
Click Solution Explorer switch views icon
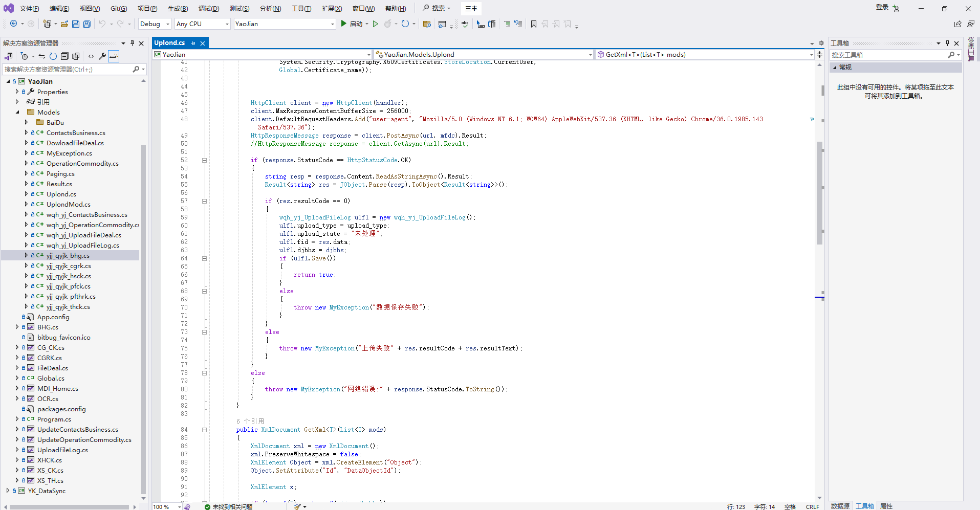[9, 56]
